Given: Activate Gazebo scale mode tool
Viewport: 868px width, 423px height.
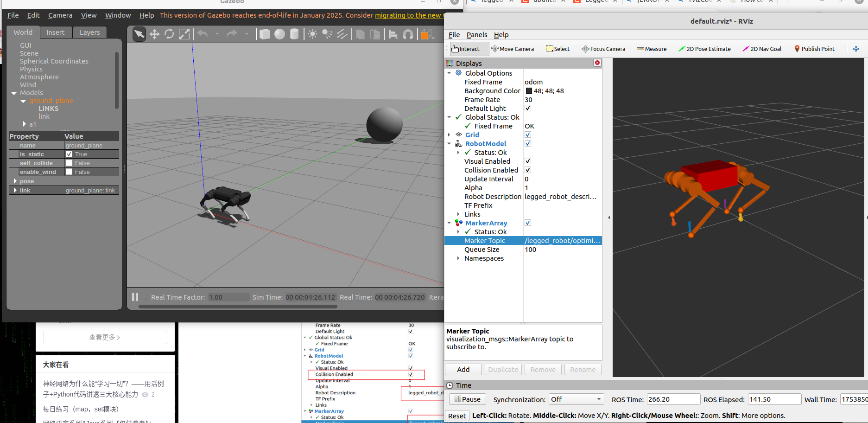Looking at the screenshot, I should tap(184, 34).
